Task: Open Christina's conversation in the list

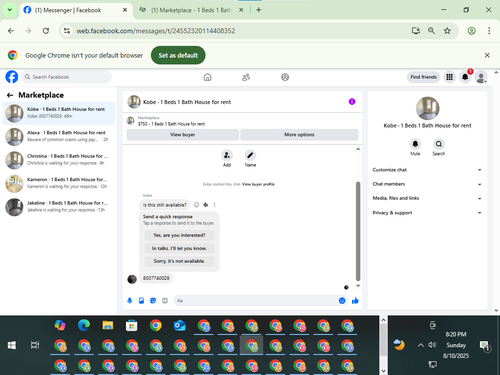Action: tap(59, 160)
